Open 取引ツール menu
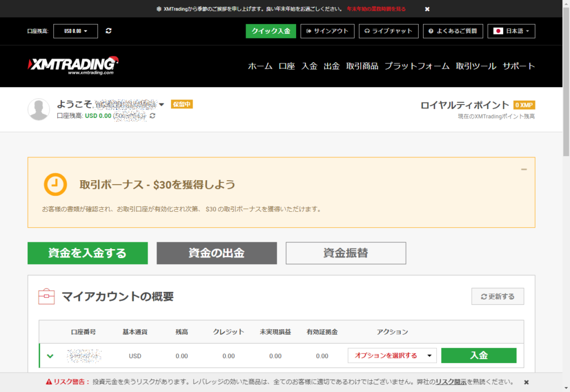This screenshot has width=570, height=392. (x=476, y=66)
